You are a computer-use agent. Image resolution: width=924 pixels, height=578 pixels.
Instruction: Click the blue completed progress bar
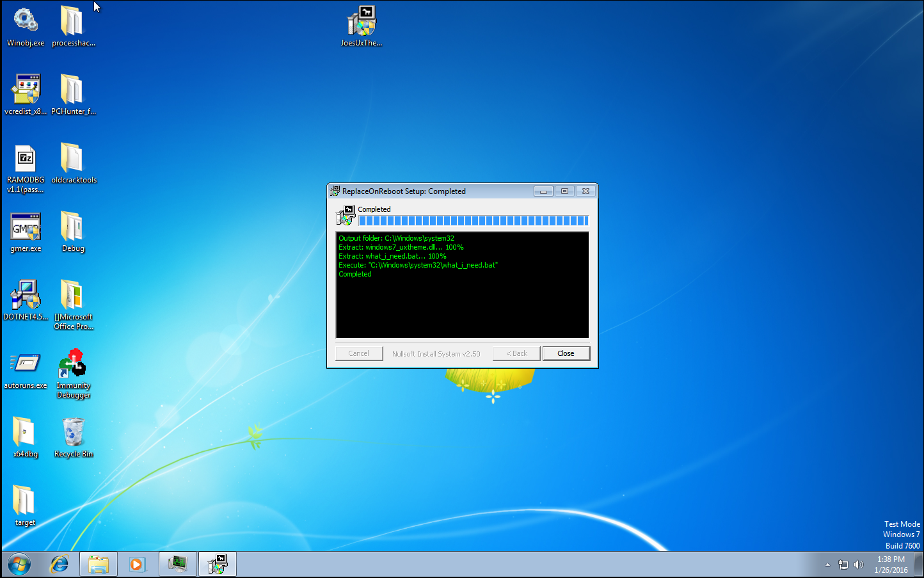coord(474,221)
